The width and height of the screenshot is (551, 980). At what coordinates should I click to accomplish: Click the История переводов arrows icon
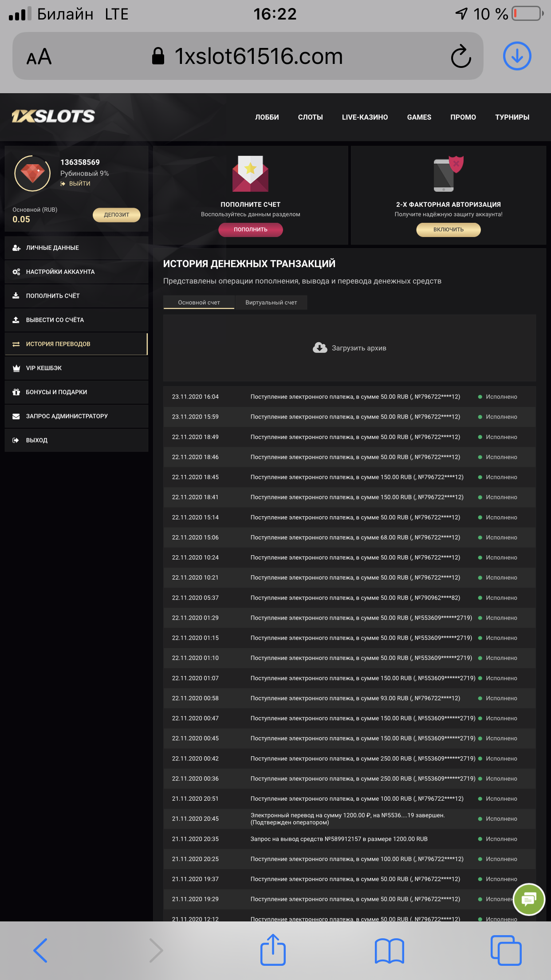(16, 344)
